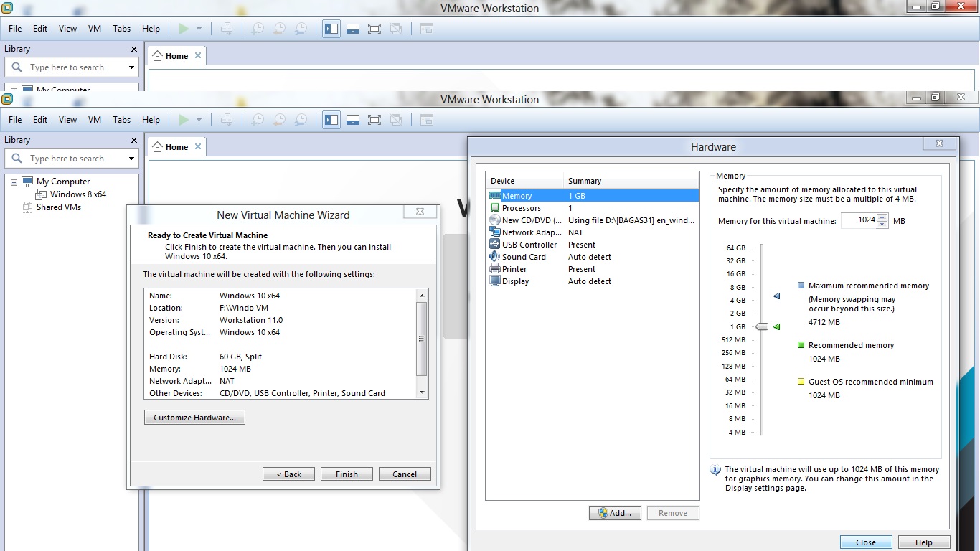
Task: Select Windows 8 x64 in Library tree
Action: click(x=77, y=194)
